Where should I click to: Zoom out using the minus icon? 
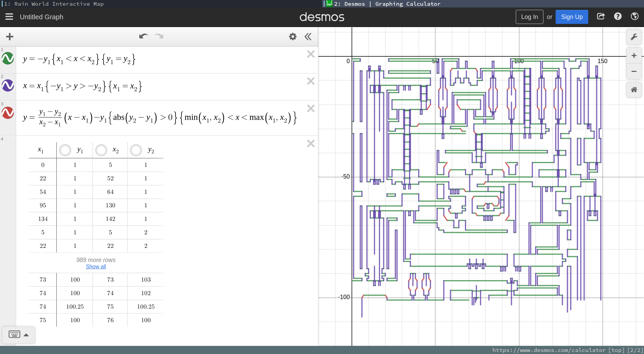tap(634, 71)
